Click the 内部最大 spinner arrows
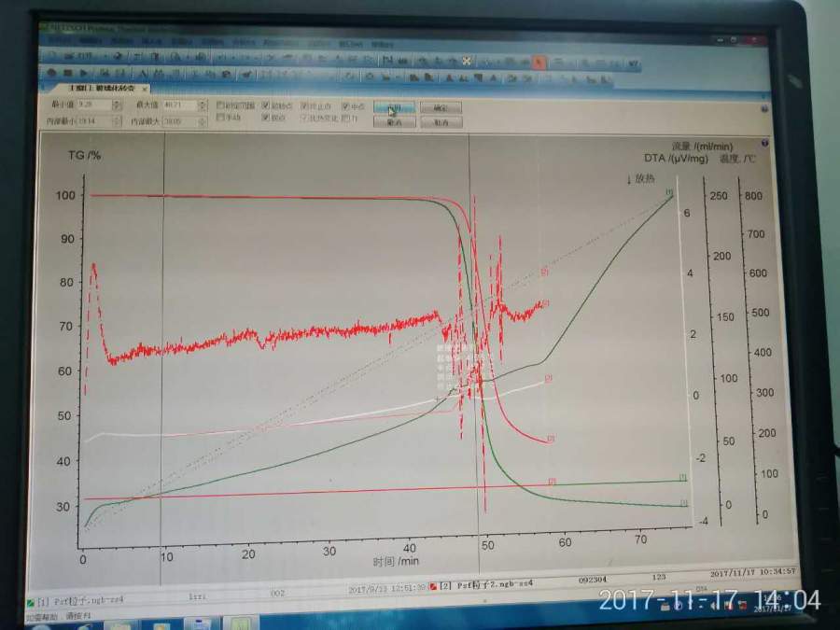 click(202, 121)
